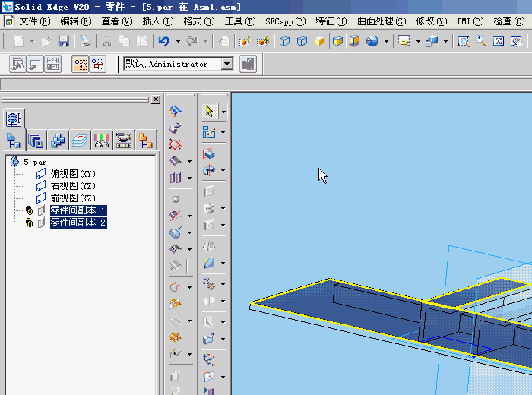Expand the New document dropdown arrow
Viewport: 532px width, 395px height.
coord(32,41)
